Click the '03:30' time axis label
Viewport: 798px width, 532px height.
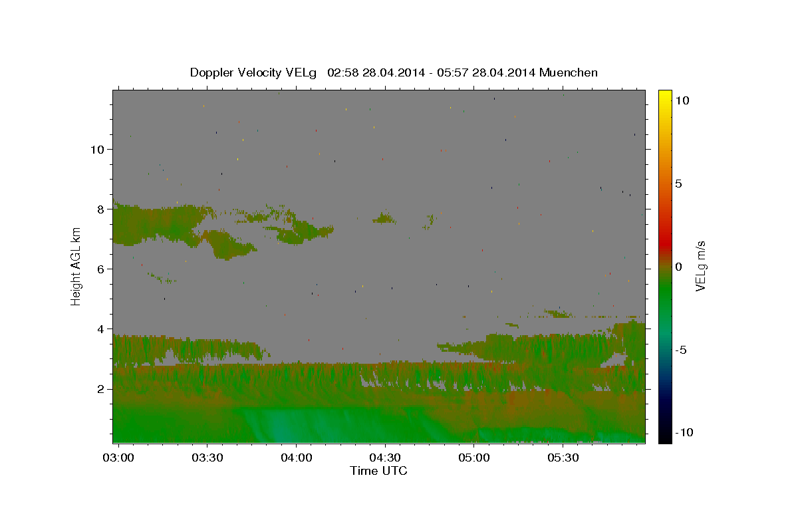pyautogui.click(x=207, y=458)
